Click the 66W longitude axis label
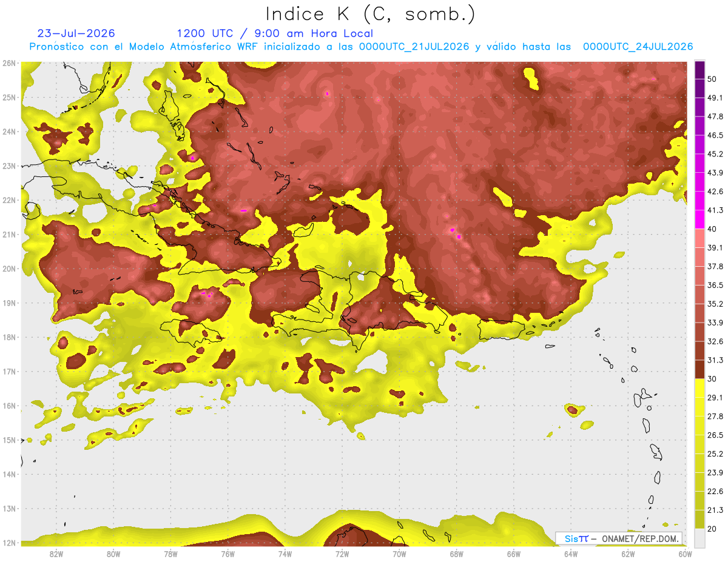 pos(513,554)
